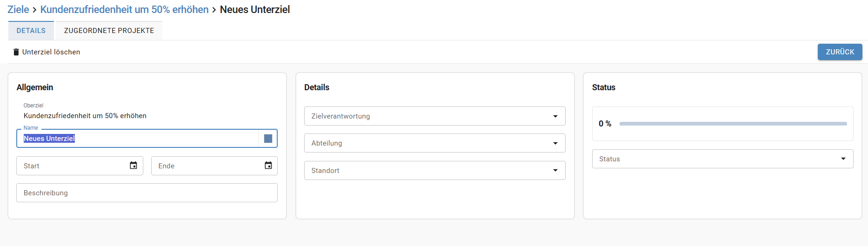Click the blue color square in Name field

click(268, 139)
